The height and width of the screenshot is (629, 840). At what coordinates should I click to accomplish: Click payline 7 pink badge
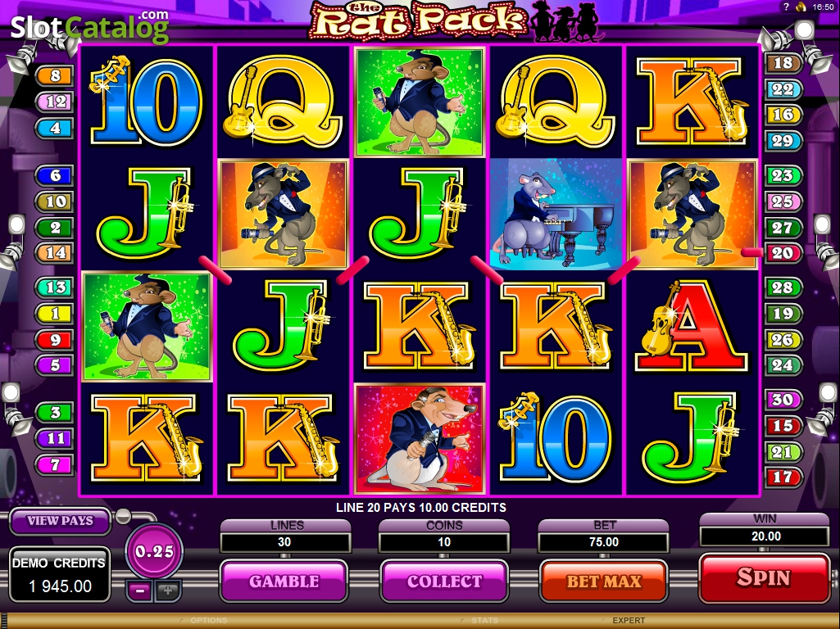click(x=55, y=464)
